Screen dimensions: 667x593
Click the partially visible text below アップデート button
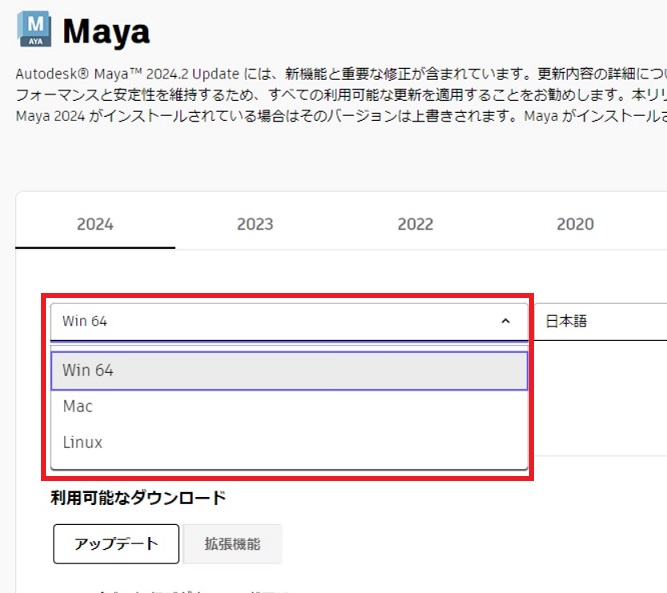click(x=200, y=588)
